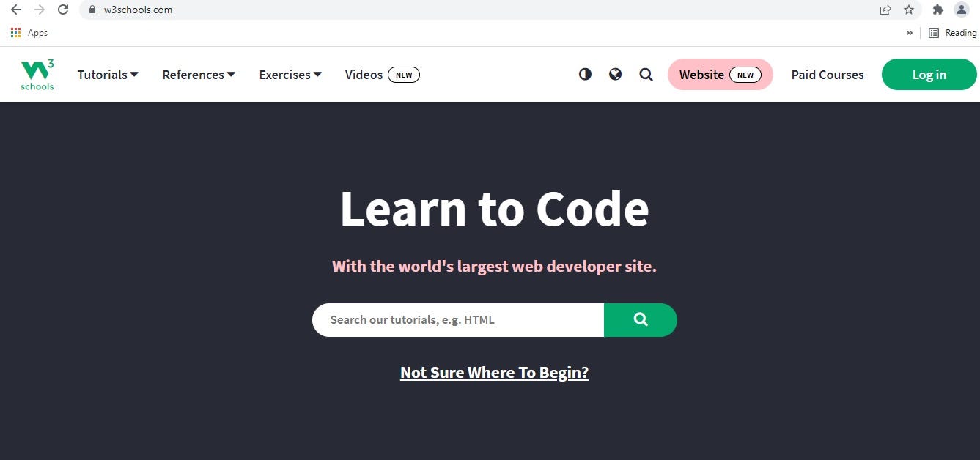
Task: Open browser extensions puzzle icon
Action: 937,10
